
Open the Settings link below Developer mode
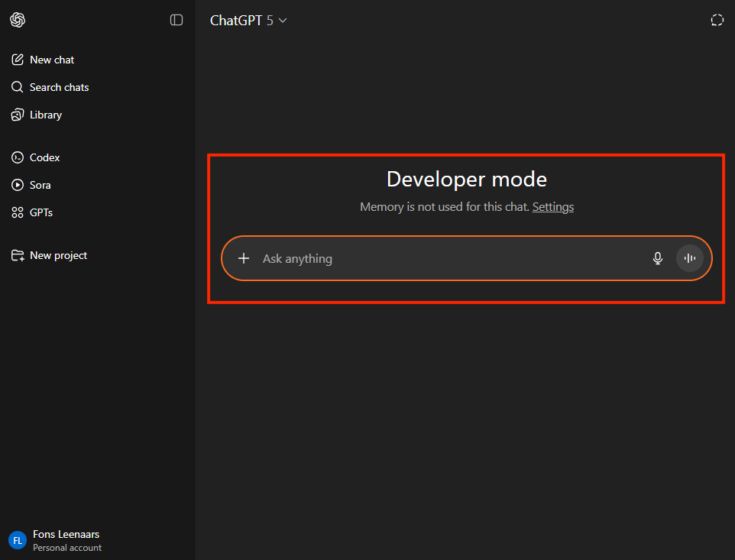(552, 206)
